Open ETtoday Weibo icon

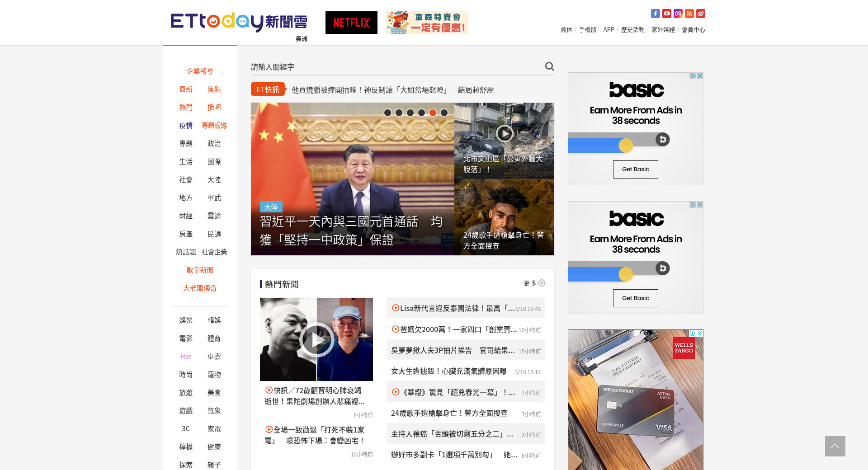(x=700, y=14)
